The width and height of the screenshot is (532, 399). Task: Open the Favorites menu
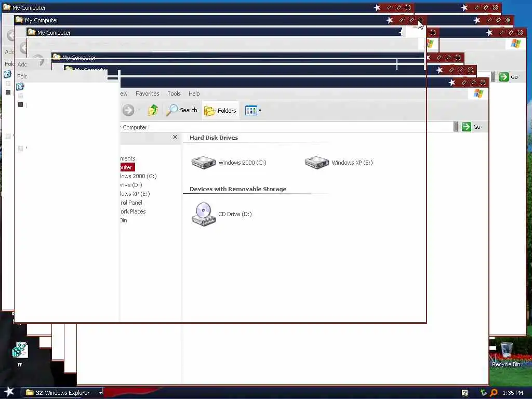147,94
